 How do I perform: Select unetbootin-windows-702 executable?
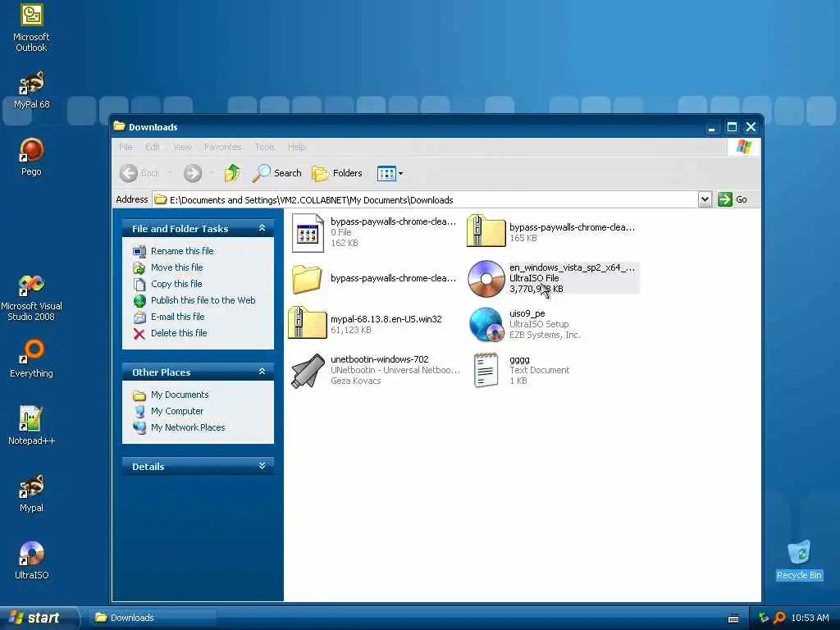coord(375,370)
